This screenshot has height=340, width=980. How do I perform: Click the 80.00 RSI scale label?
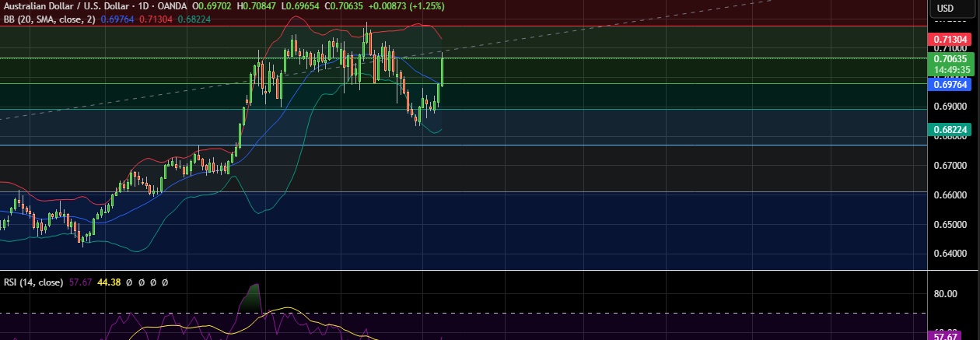[x=945, y=294]
